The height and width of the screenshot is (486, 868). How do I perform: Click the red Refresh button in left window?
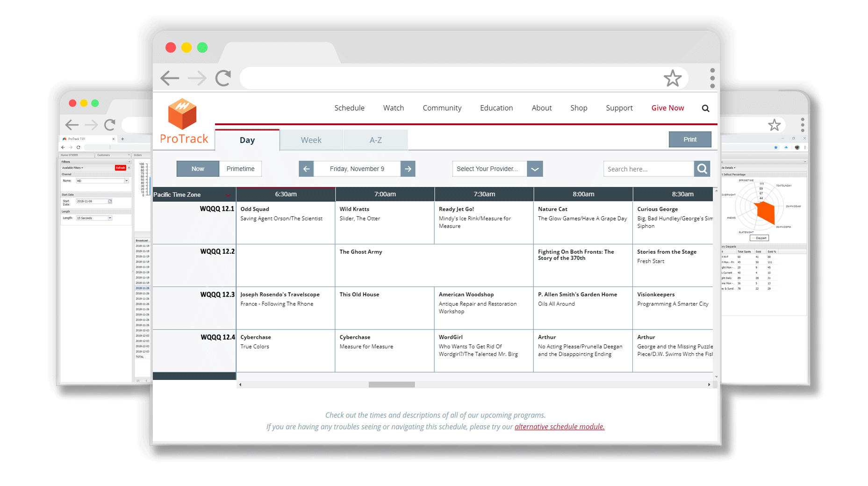pos(121,168)
